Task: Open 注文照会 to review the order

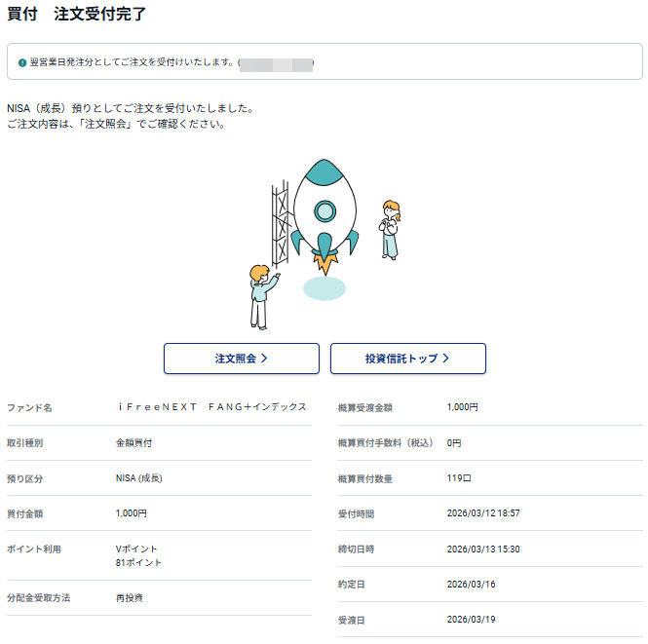Action: pyautogui.click(x=241, y=359)
